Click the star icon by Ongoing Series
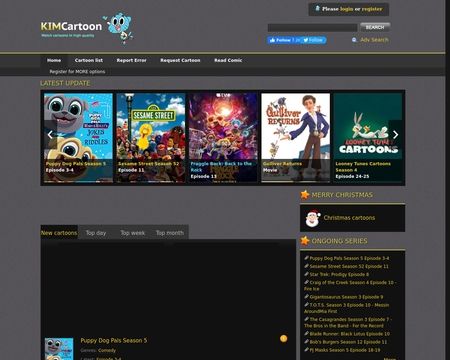This screenshot has height=360, width=450. pyautogui.click(x=305, y=240)
